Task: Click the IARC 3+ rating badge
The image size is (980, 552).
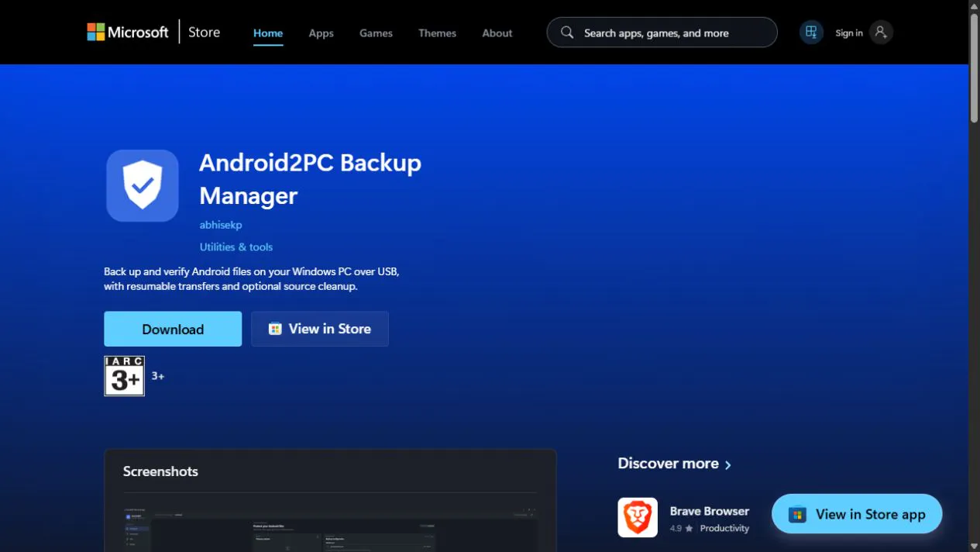Action: click(x=124, y=376)
